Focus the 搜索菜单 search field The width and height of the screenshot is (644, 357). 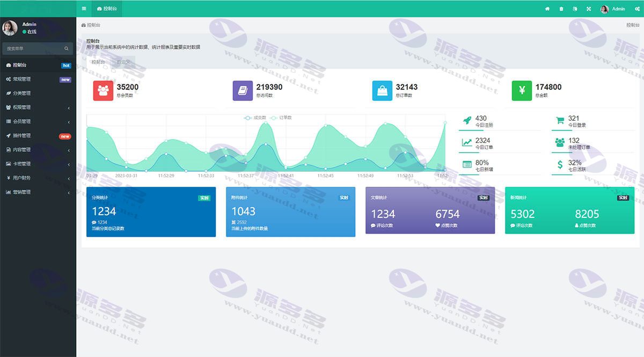point(38,48)
